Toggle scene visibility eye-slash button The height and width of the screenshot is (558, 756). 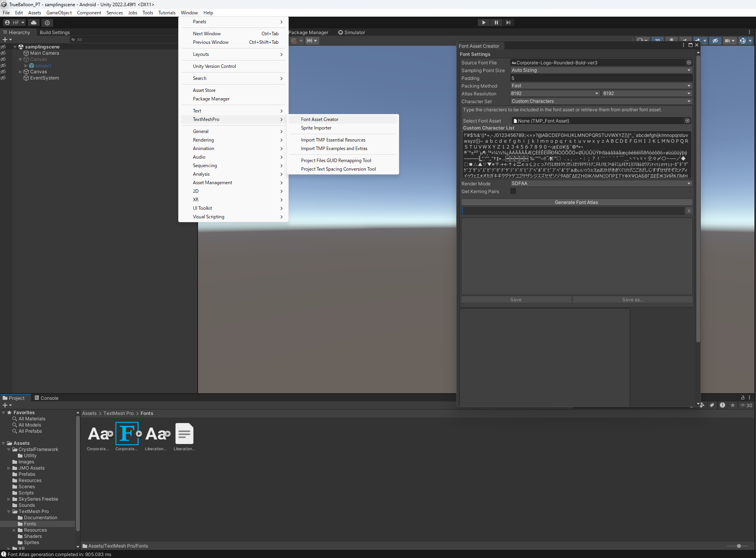click(x=715, y=40)
